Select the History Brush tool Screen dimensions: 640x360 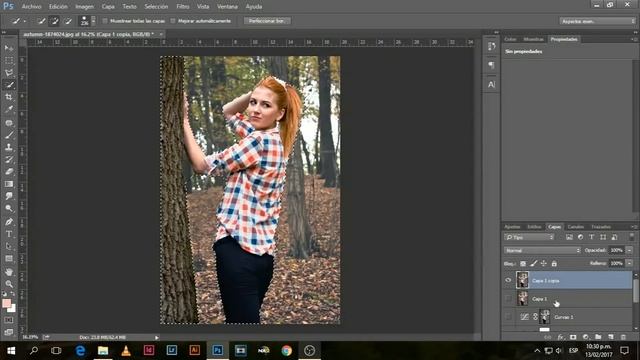(9, 159)
